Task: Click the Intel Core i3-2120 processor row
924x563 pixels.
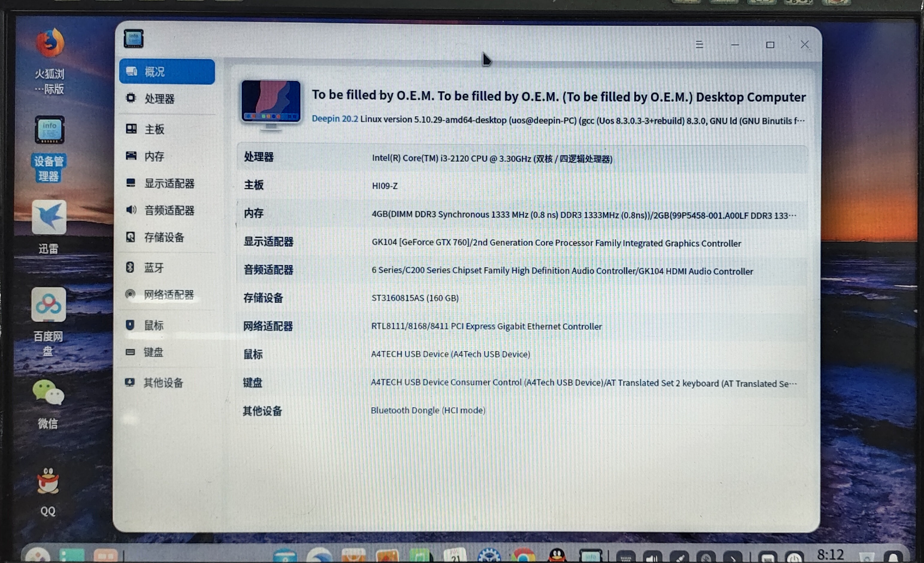Action: coord(492,158)
